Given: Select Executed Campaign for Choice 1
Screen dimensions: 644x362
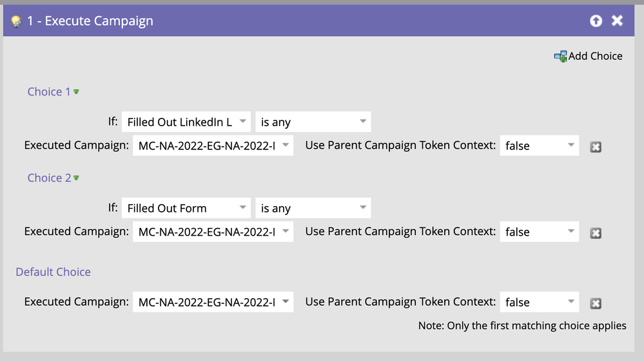Looking at the screenshot, I should pyautogui.click(x=213, y=146).
